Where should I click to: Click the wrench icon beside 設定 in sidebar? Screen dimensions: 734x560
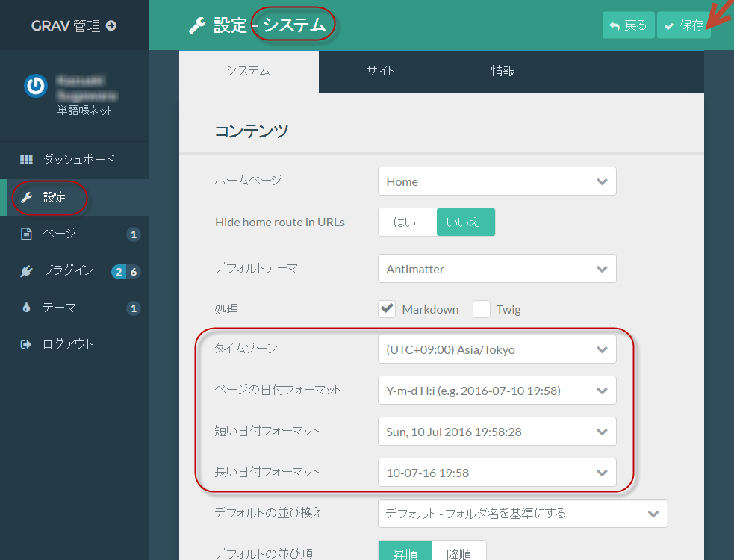pyautogui.click(x=26, y=198)
